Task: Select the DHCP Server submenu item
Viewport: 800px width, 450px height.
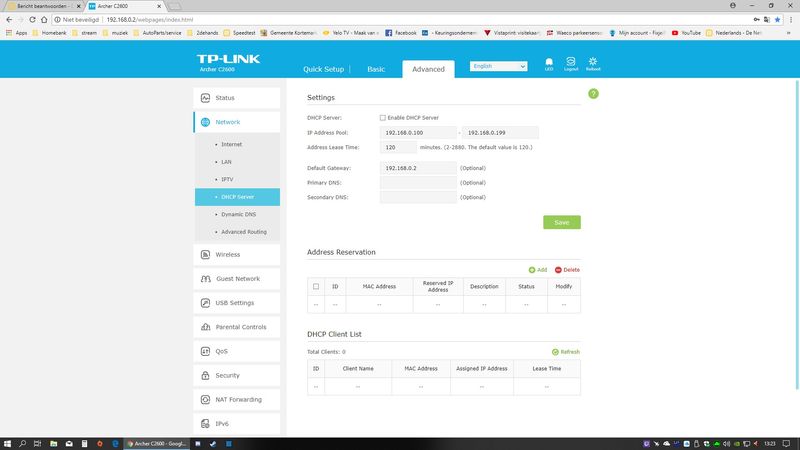Action: [237, 197]
